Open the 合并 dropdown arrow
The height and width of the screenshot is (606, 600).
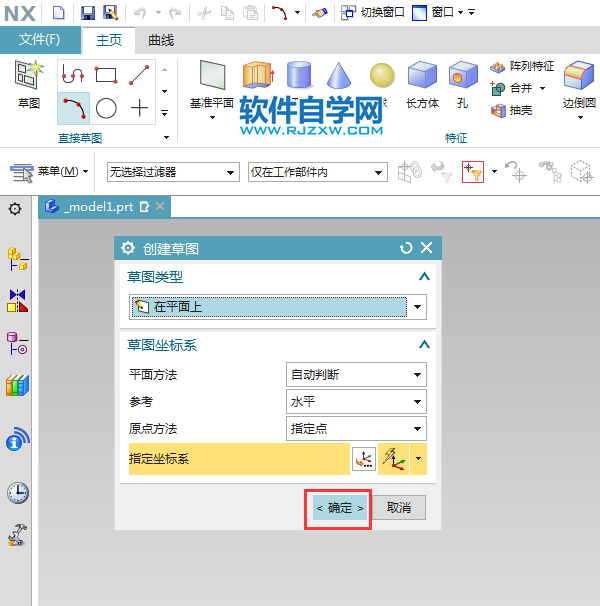click(x=542, y=89)
